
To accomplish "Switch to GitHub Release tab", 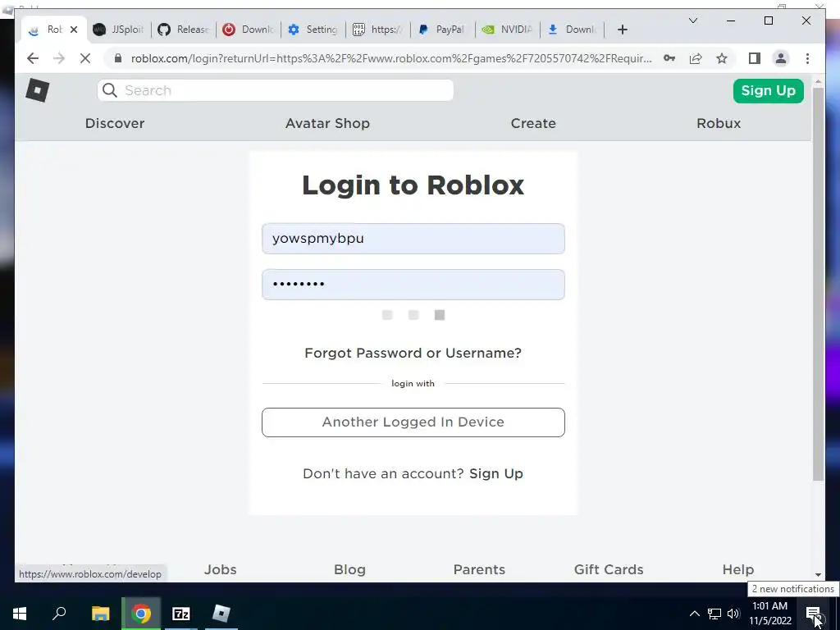I will point(183,30).
